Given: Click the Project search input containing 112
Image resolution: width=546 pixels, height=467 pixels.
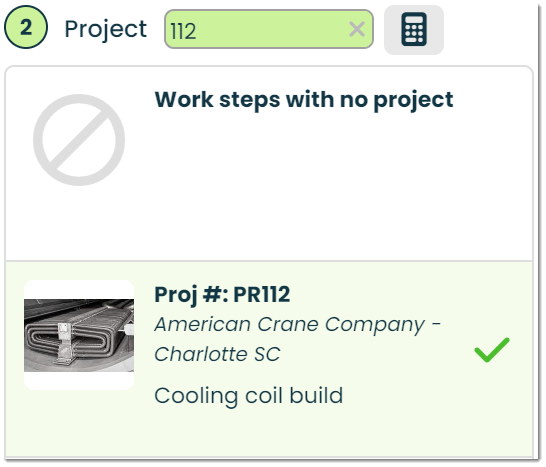Looking at the screenshot, I should click(x=269, y=29).
